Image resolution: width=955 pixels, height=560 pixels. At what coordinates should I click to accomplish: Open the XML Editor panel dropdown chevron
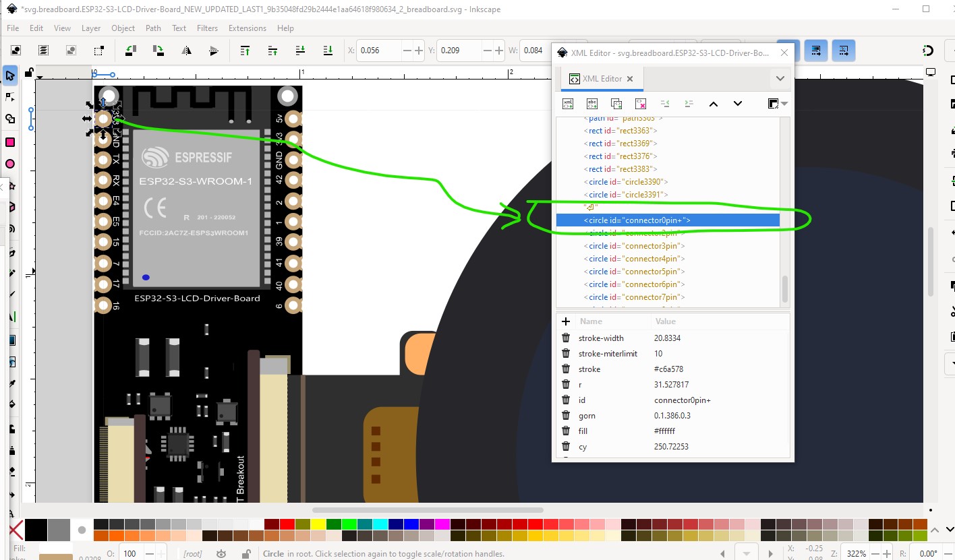tap(780, 79)
